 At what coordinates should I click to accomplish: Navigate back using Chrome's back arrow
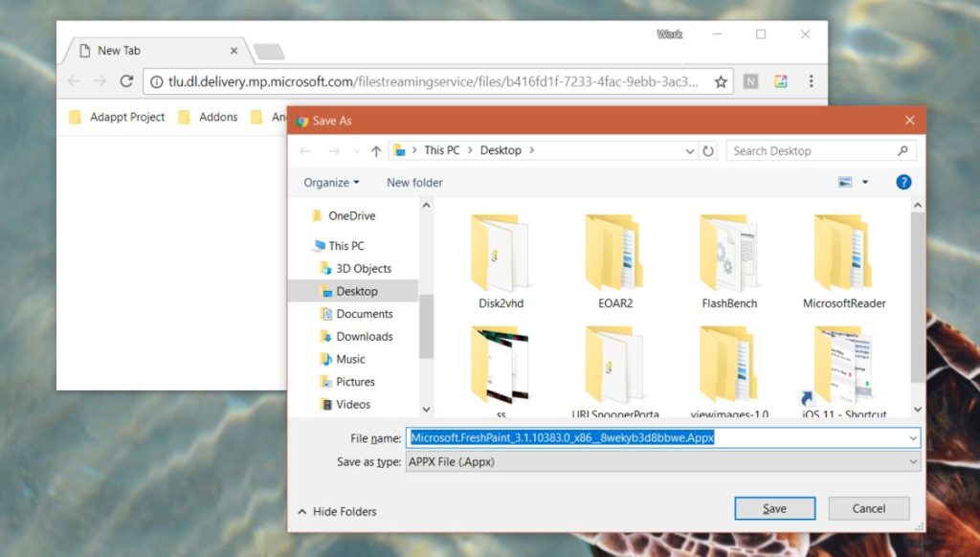(x=74, y=81)
